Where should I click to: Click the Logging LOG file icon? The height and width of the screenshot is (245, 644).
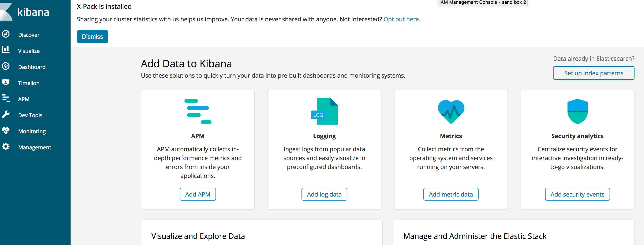pyautogui.click(x=324, y=111)
